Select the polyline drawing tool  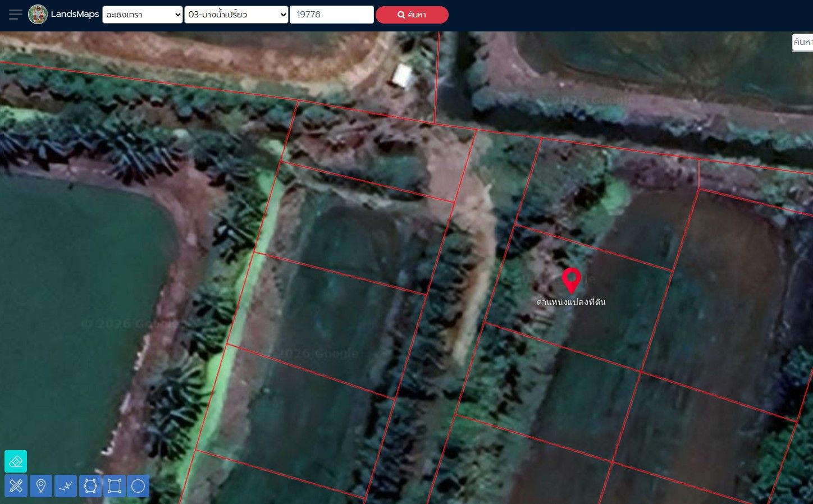pos(66,486)
